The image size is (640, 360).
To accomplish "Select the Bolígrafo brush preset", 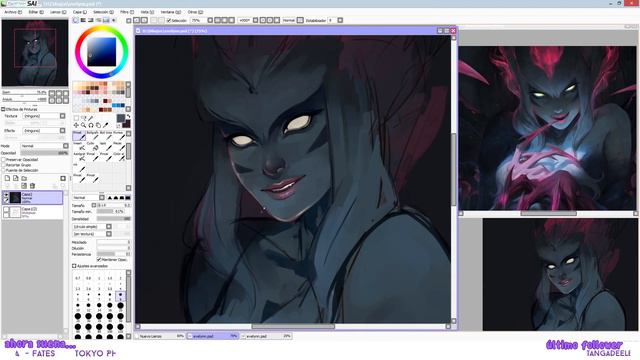I will pos(93,136).
